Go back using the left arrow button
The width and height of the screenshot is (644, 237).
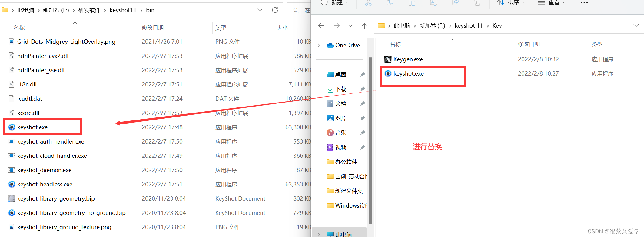(321, 26)
